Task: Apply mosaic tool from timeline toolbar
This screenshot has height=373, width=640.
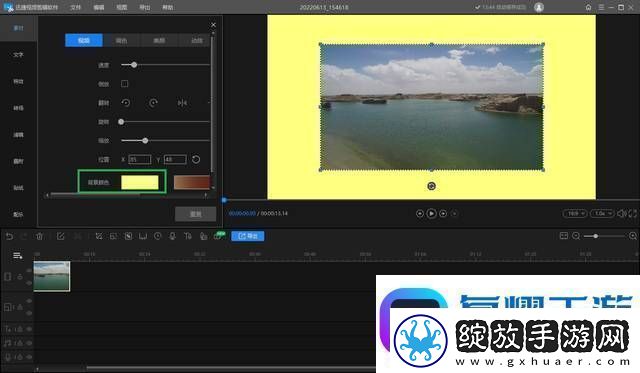Action: [x=128, y=236]
